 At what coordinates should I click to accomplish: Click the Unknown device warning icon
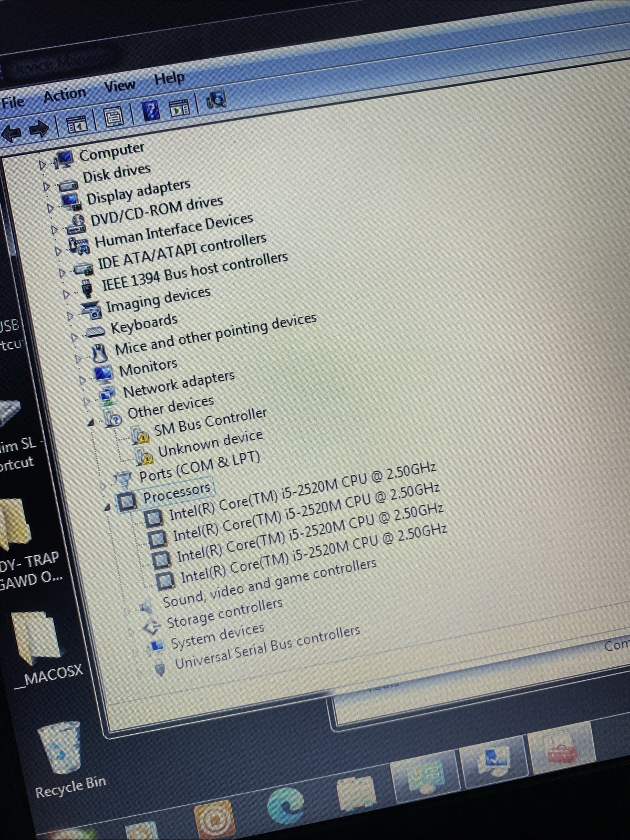144,455
